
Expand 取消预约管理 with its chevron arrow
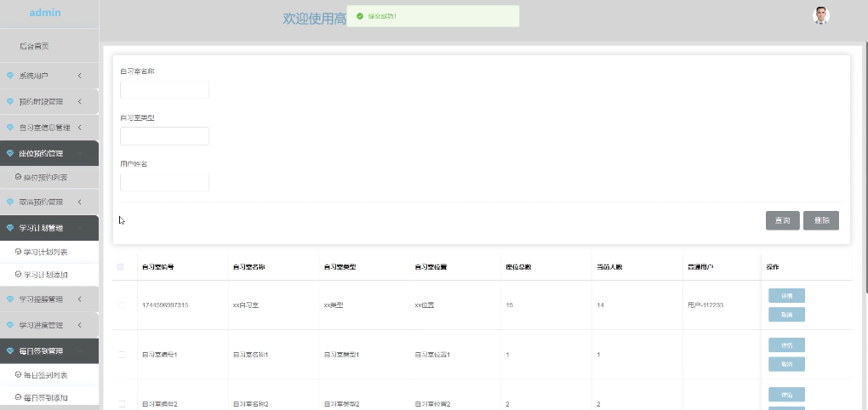(80, 202)
